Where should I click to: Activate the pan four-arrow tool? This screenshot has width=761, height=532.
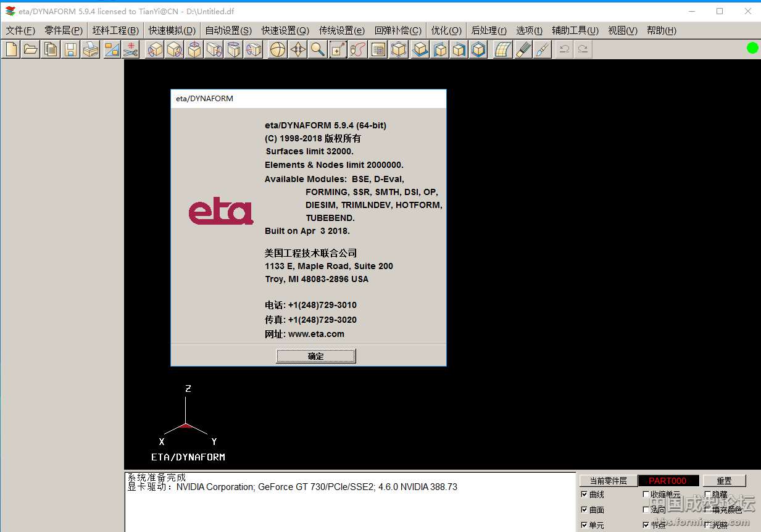[298, 49]
